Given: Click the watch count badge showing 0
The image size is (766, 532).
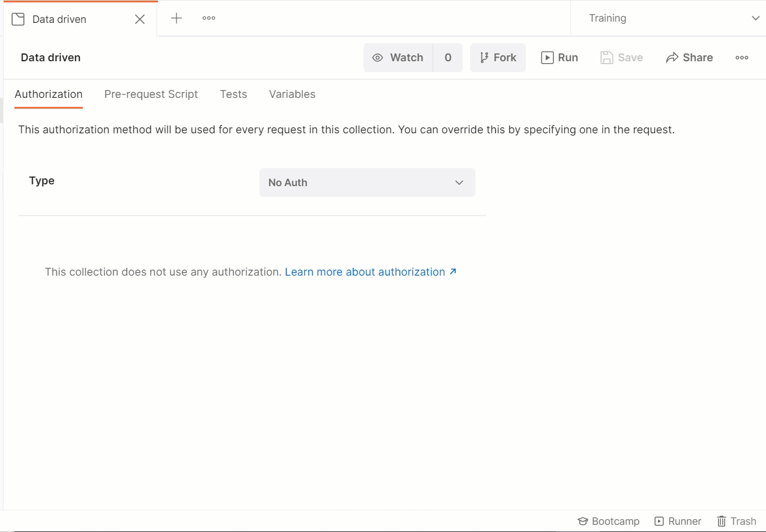Looking at the screenshot, I should click(448, 58).
